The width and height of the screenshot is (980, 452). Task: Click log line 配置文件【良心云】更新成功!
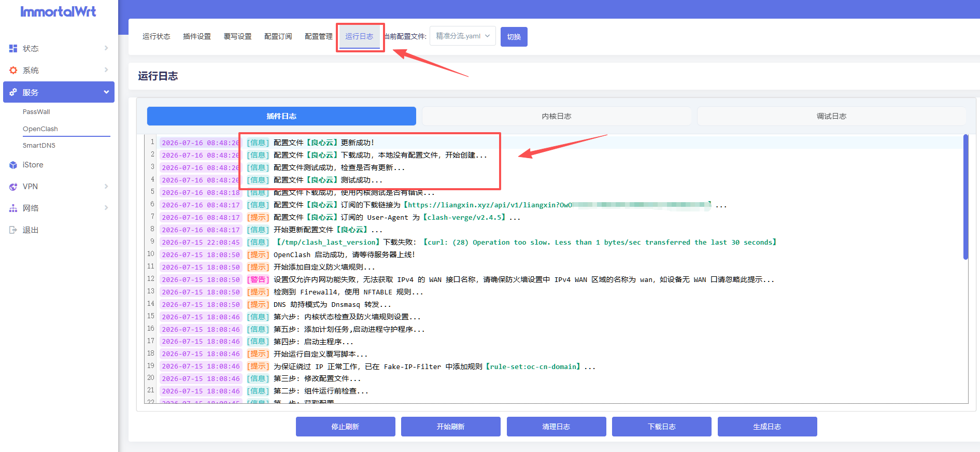pos(324,143)
